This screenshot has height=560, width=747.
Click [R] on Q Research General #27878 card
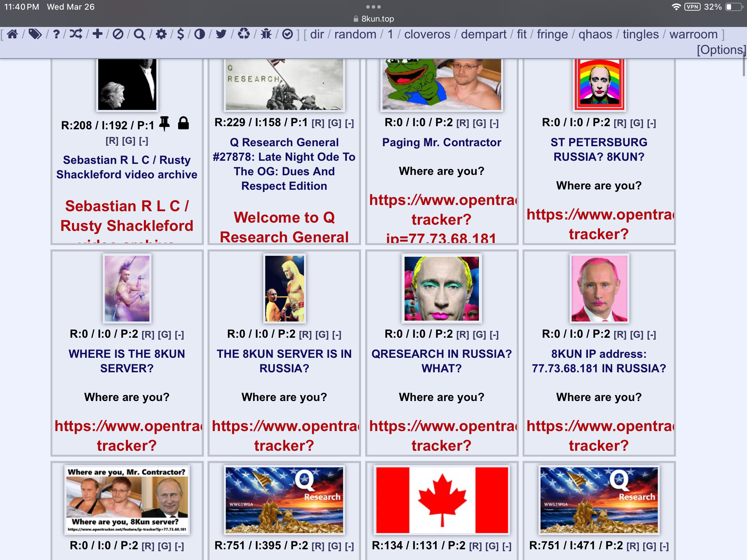[318, 123]
